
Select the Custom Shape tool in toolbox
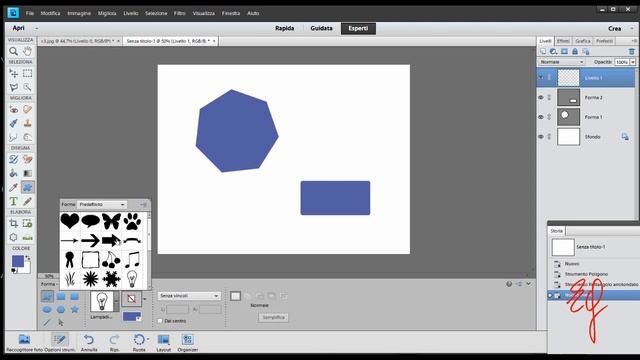[x=27, y=187]
